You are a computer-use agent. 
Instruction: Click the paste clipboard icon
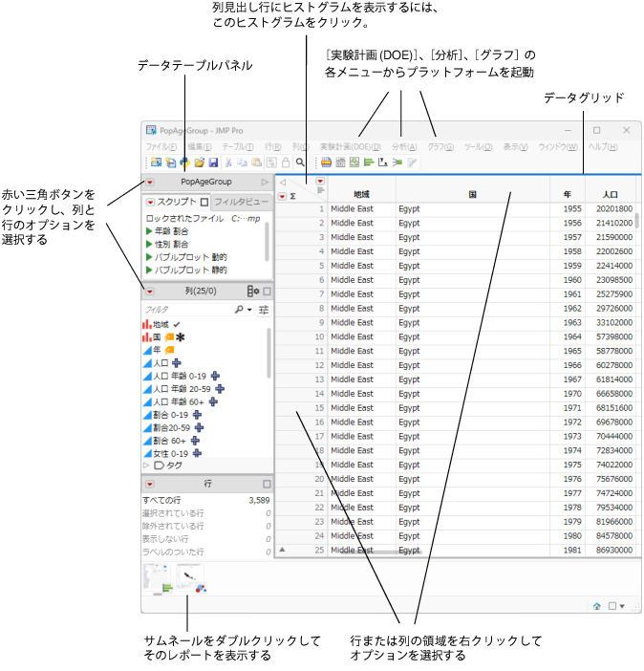point(257,162)
